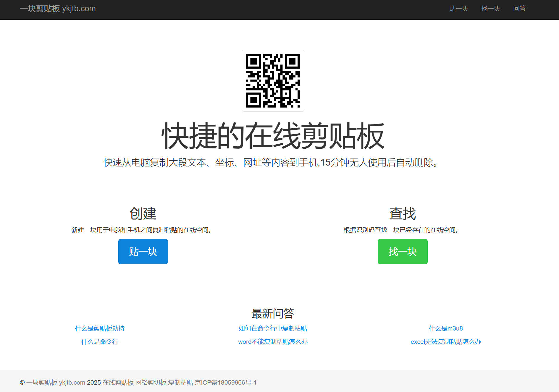Open 问答 from the top navigation bar
The height and width of the screenshot is (392, 559).
pyautogui.click(x=519, y=9)
